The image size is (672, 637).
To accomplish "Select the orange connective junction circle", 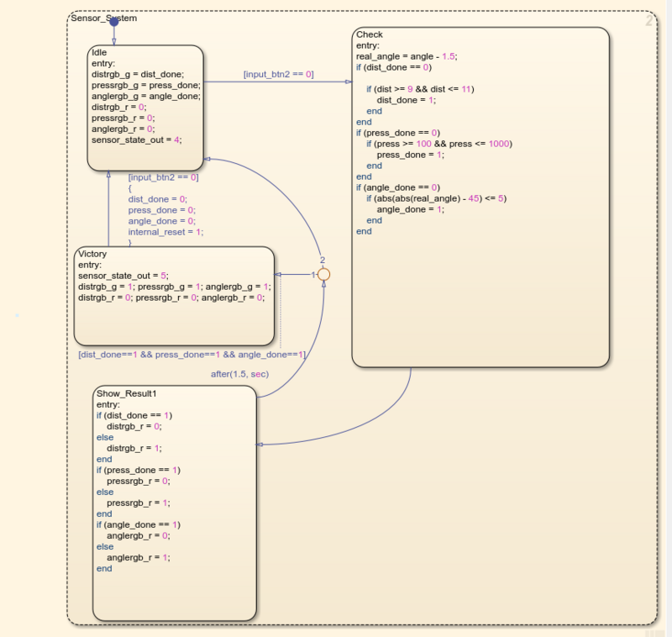I will [323, 275].
